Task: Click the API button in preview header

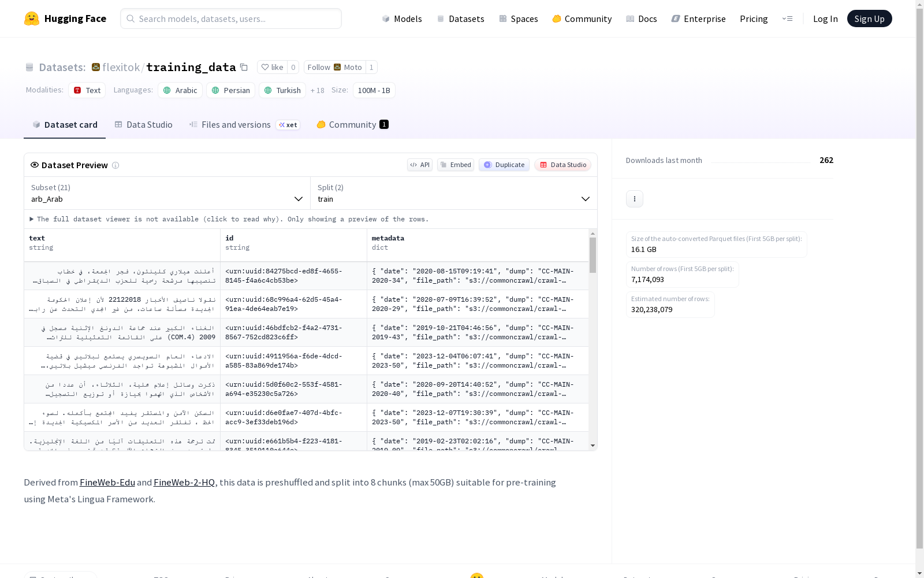Action: 420,165
